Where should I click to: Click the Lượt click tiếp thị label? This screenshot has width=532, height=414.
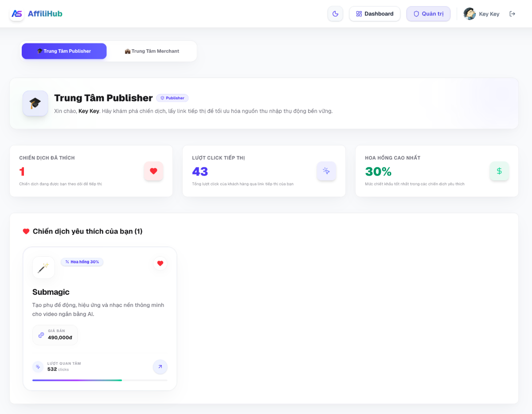(219, 158)
